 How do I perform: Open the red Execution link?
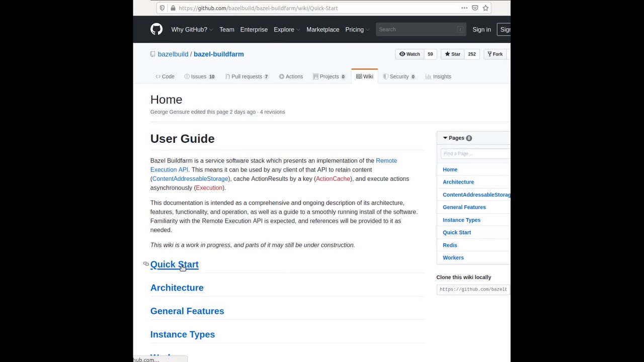209,188
